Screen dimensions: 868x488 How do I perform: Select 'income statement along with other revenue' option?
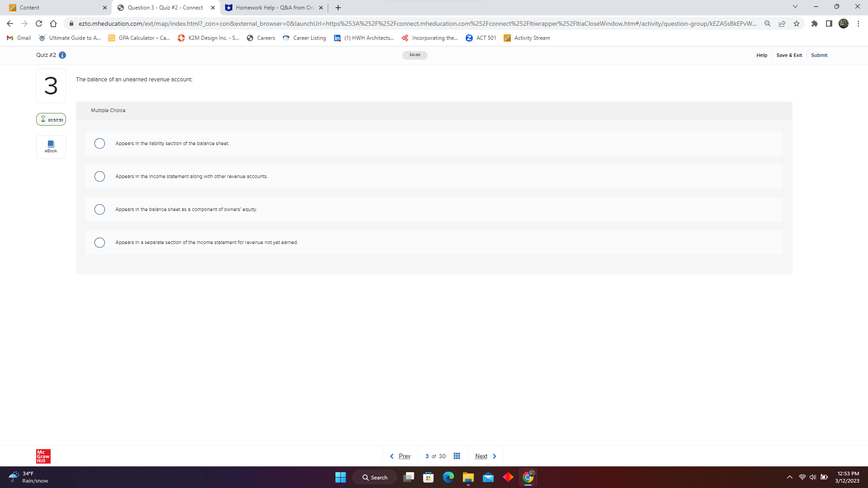[99, 176]
